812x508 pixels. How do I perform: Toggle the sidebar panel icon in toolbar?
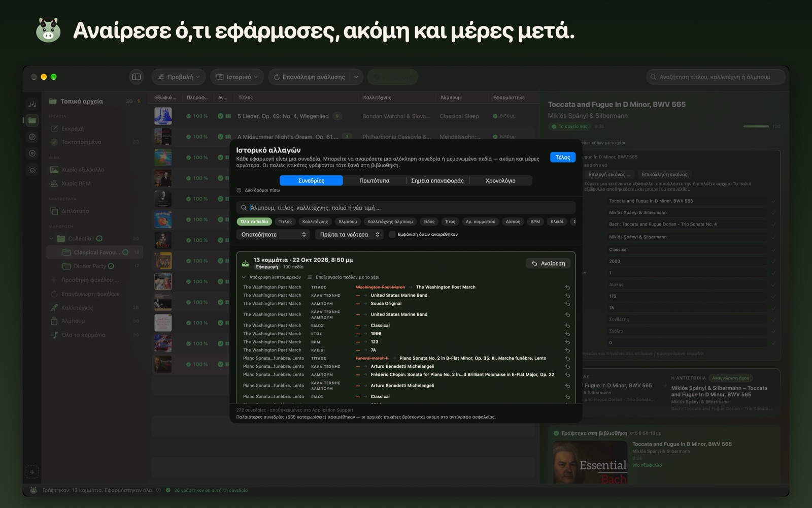pyautogui.click(x=137, y=77)
